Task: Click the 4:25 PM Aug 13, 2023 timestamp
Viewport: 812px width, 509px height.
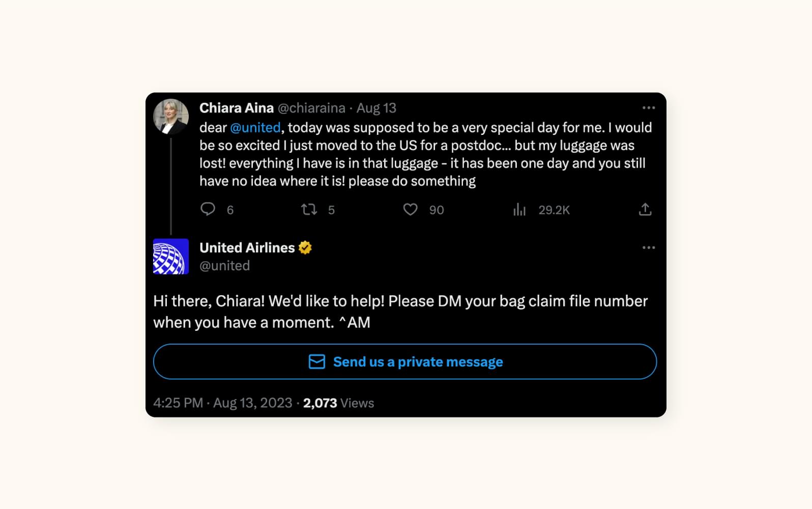Action: click(x=222, y=403)
